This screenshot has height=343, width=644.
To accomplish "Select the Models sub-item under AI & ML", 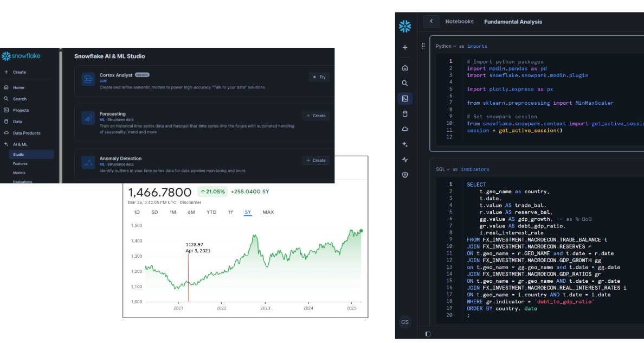I will coord(19,173).
